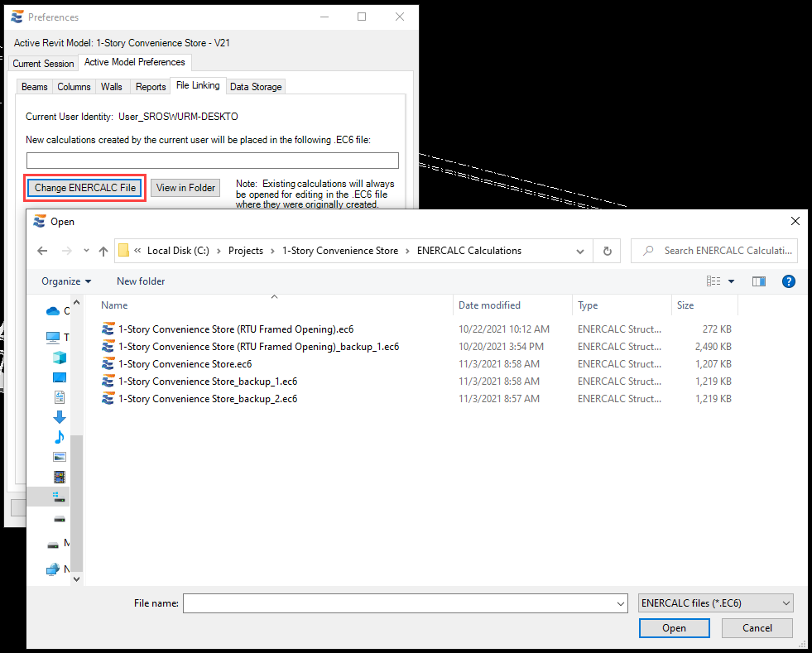Select This PC monitor icon in sidebar

pyautogui.click(x=53, y=338)
